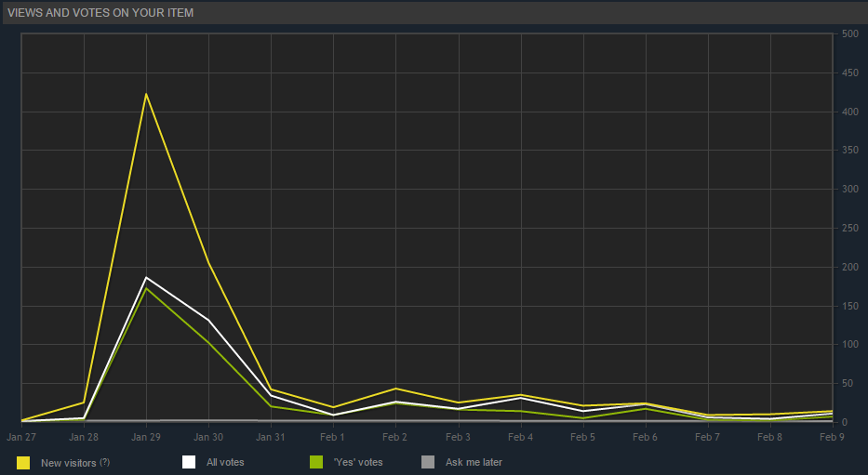The height and width of the screenshot is (475, 868).
Task: Click the New visitors peak on Jan 29
Action: click(x=146, y=94)
